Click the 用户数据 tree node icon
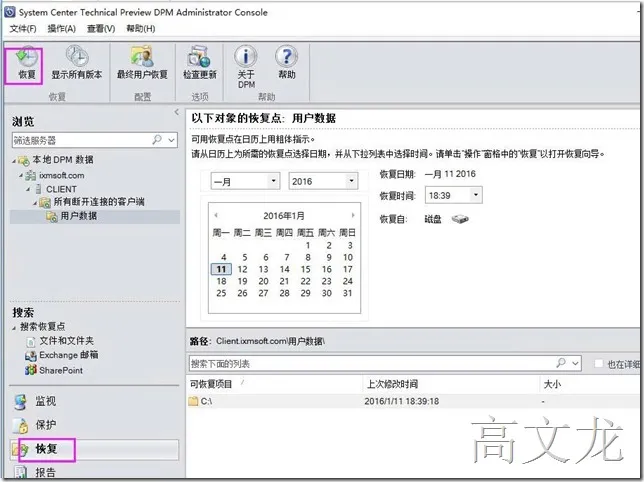The height and width of the screenshot is (482, 644). pyautogui.click(x=52, y=216)
